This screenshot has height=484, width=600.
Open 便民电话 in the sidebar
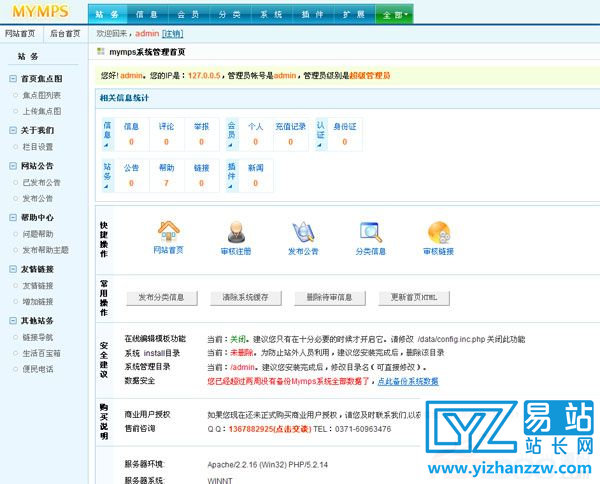tap(38, 369)
